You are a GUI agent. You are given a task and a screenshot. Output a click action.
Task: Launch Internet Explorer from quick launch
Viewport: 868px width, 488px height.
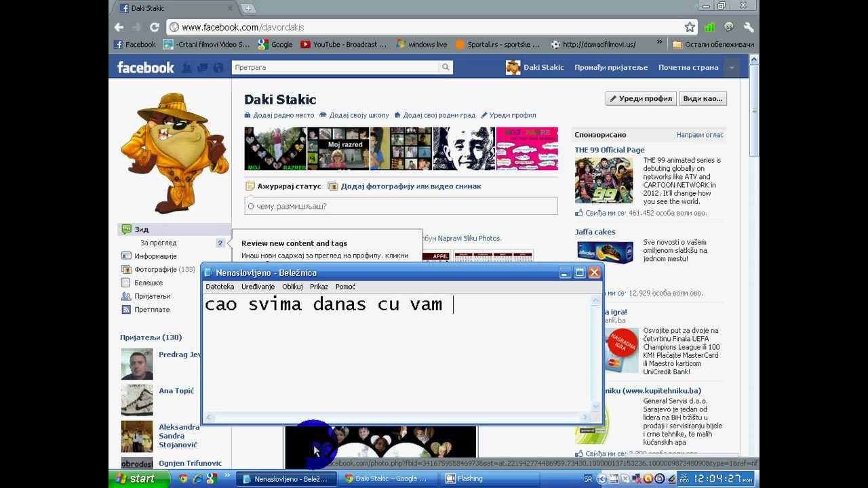(x=197, y=479)
